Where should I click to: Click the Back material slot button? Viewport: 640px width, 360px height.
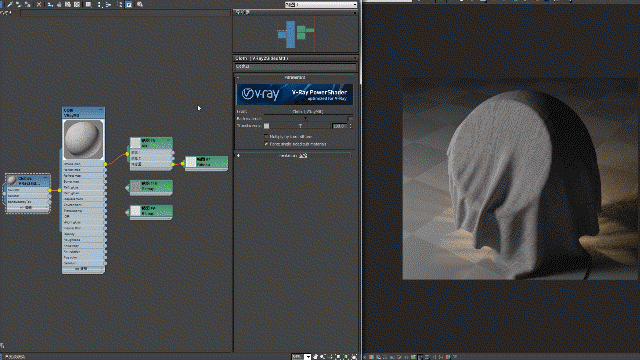[305, 119]
